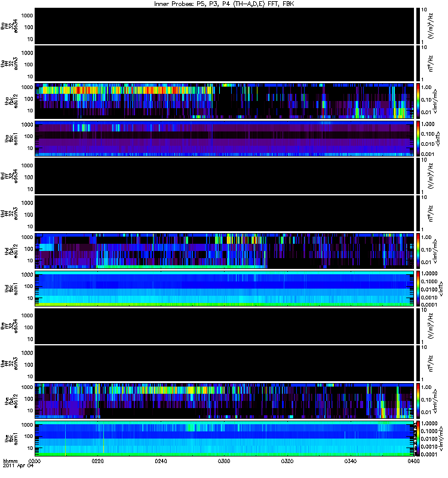448x478 pixels.
Task: Click the 0.001 tick on tha fbk scm1 colorbar
Action: coord(428,154)
